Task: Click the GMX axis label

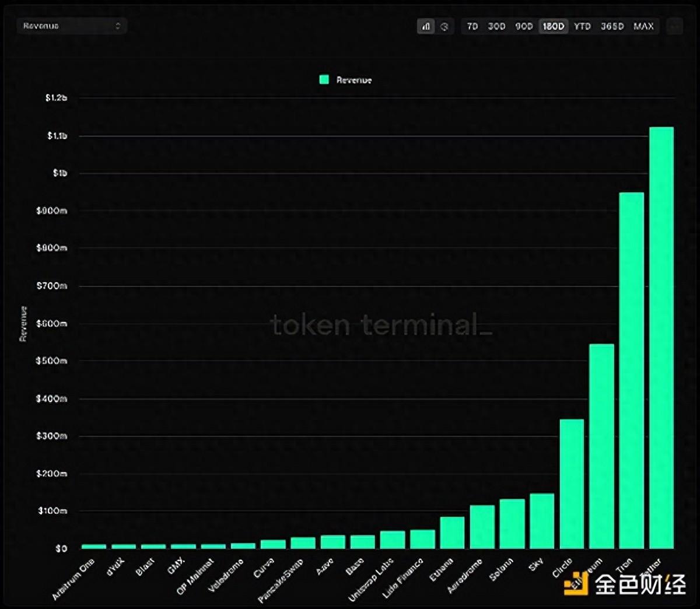Action: pos(176,566)
